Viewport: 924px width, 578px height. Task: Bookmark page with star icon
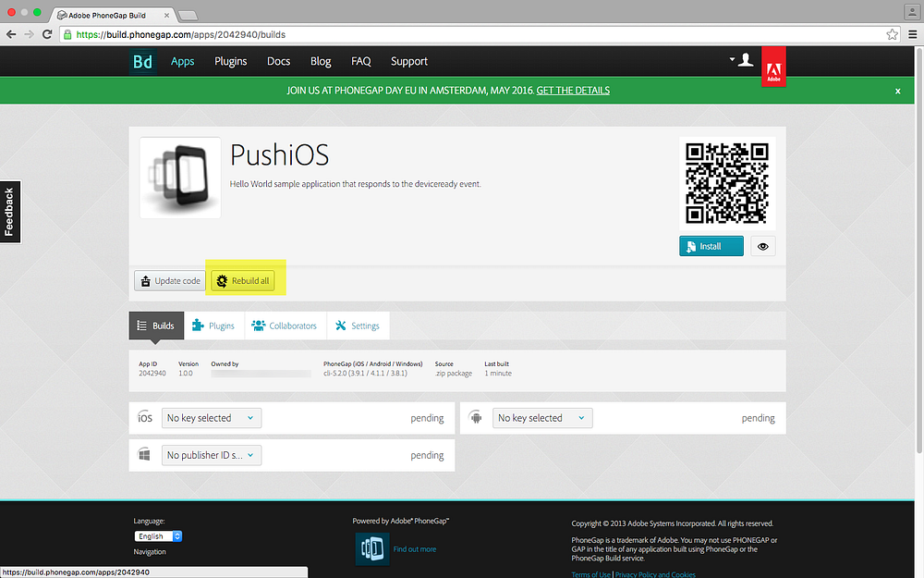coord(893,34)
